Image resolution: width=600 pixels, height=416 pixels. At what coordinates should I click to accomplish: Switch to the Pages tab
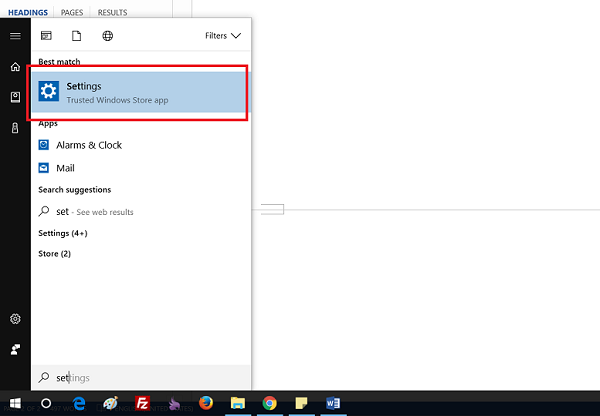72,13
